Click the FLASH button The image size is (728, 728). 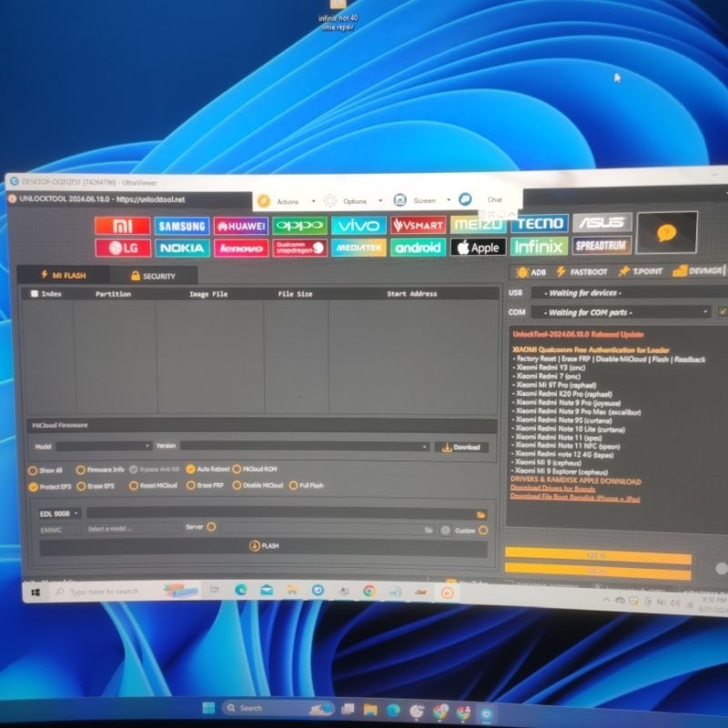click(x=264, y=546)
